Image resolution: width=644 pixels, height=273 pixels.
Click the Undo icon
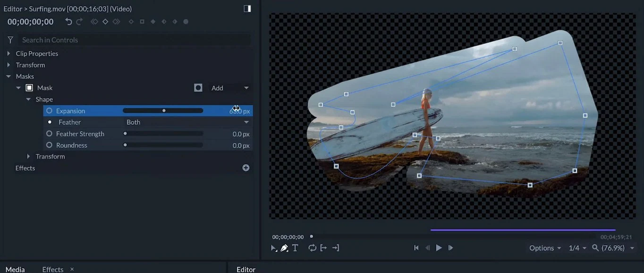tap(68, 21)
